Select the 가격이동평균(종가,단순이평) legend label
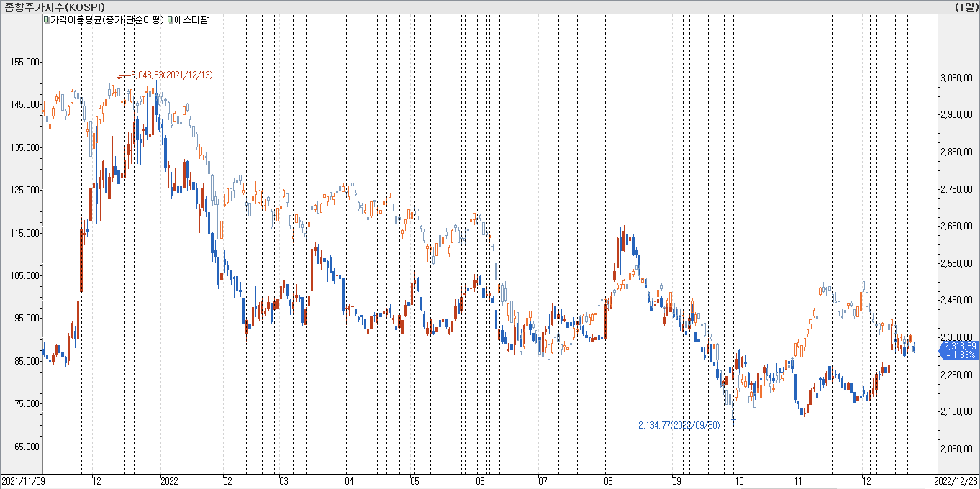This screenshot has width=980, height=489. (106, 19)
